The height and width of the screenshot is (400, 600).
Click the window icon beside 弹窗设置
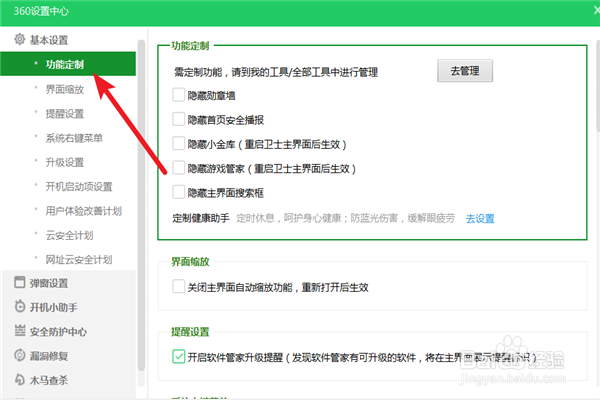click(x=20, y=282)
